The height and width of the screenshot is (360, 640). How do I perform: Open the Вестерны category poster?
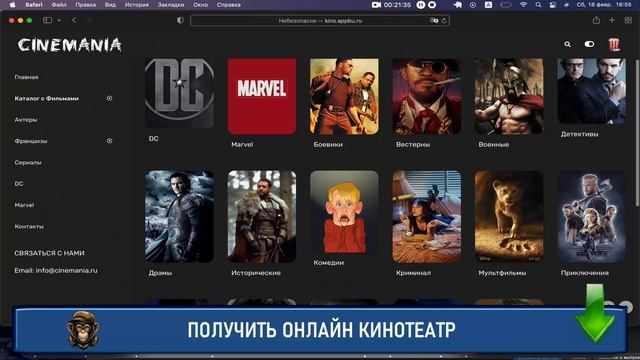tap(427, 96)
